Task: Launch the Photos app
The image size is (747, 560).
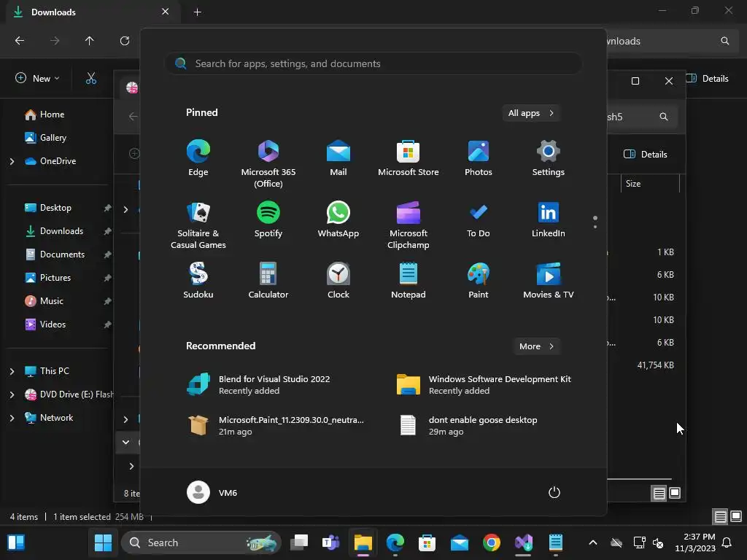Action: [x=479, y=158]
